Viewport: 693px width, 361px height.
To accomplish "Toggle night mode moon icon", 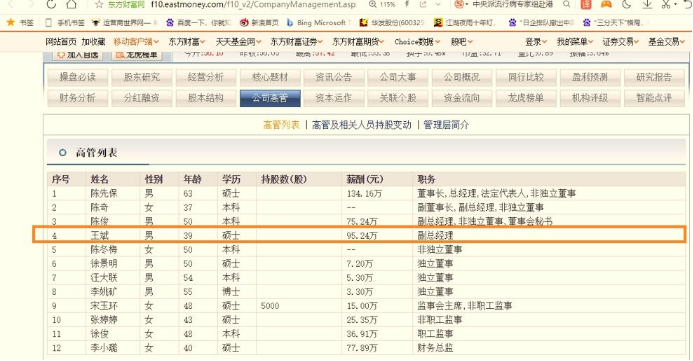I will coord(627,4).
